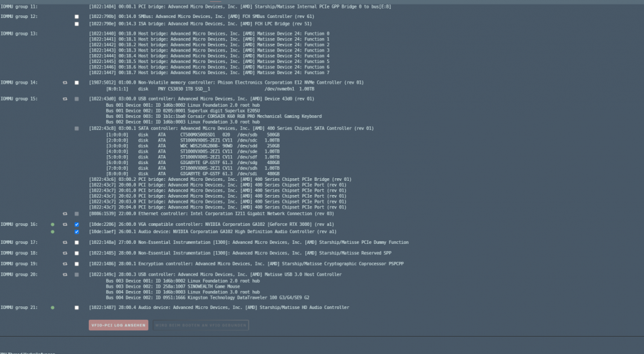Viewport: 644px width, 354px height.
Task: Click the SINOWEALTH Game Mouse USB line
Action: point(173,286)
